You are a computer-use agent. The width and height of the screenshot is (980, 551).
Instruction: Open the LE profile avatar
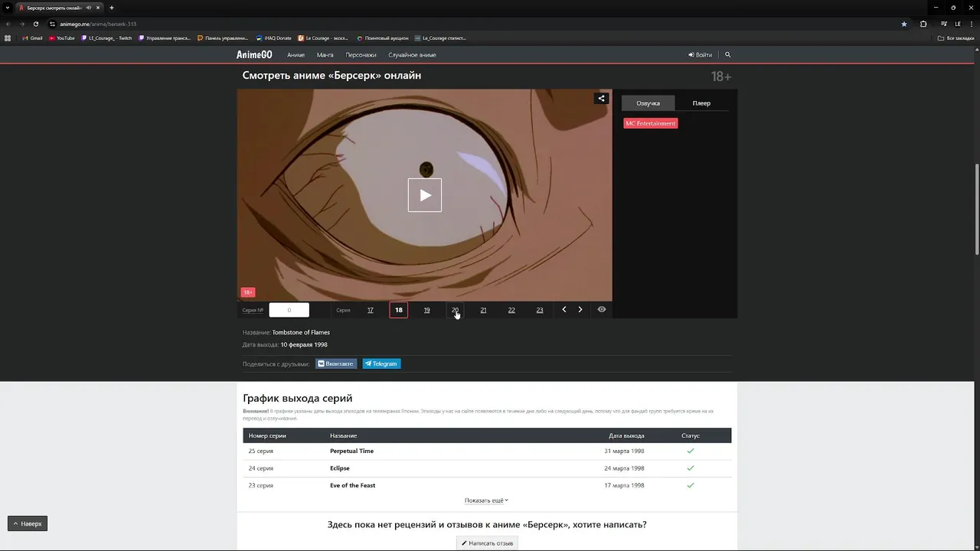(x=958, y=24)
